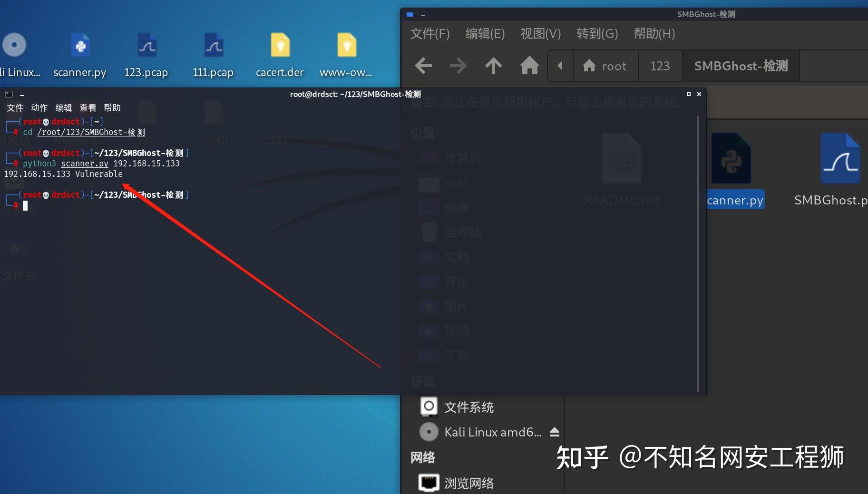Select the scanner.py file in file manager
The width and height of the screenshot is (868, 494).
731,170
